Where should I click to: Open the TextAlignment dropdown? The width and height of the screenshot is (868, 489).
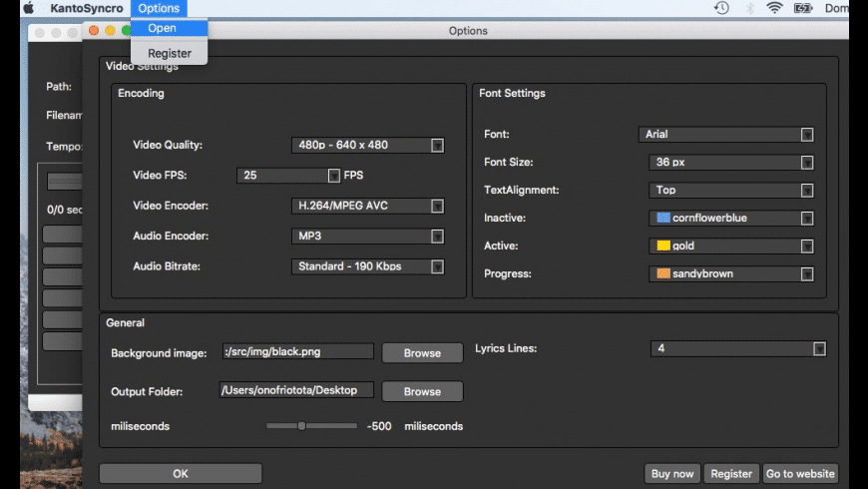730,190
